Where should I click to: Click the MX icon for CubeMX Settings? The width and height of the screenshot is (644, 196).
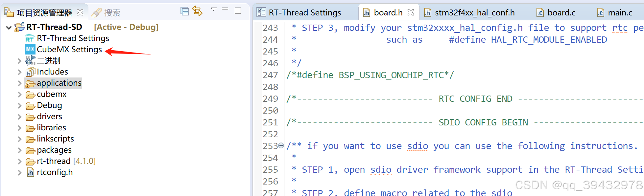coord(30,49)
